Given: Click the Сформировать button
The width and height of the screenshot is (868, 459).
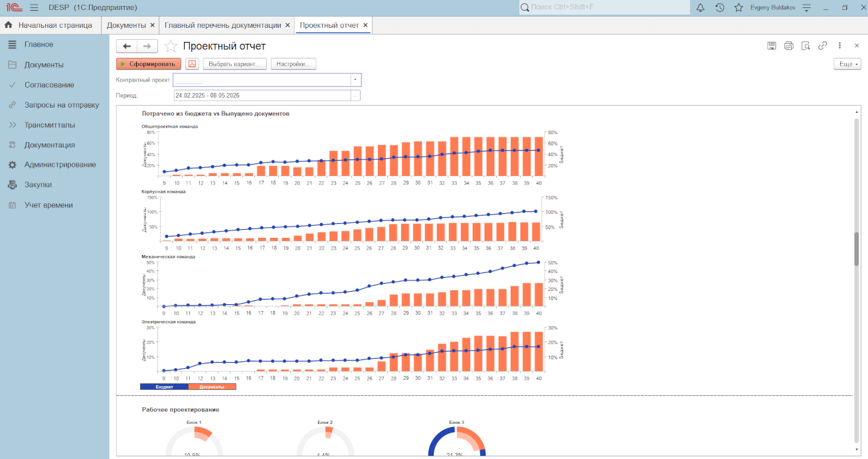Looking at the screenshot, I should coord(148,64).
